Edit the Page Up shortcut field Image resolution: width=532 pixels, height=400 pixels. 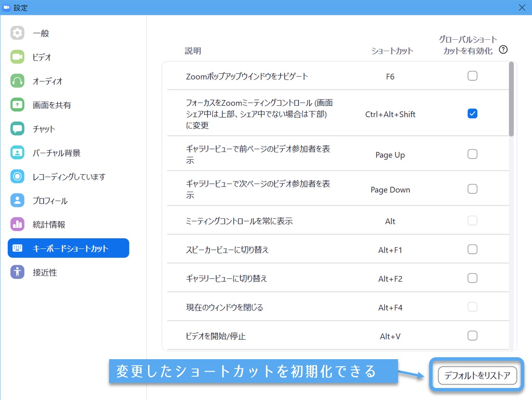(390, 155)
